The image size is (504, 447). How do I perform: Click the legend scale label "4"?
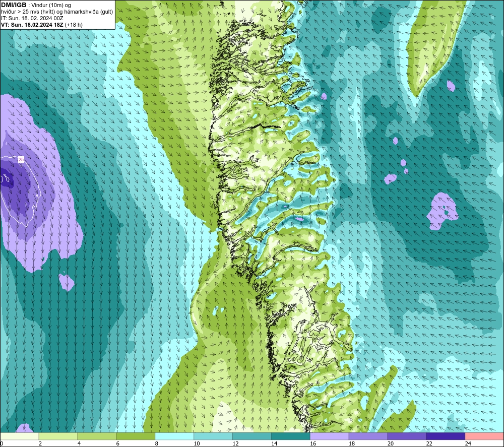[79, 443]
